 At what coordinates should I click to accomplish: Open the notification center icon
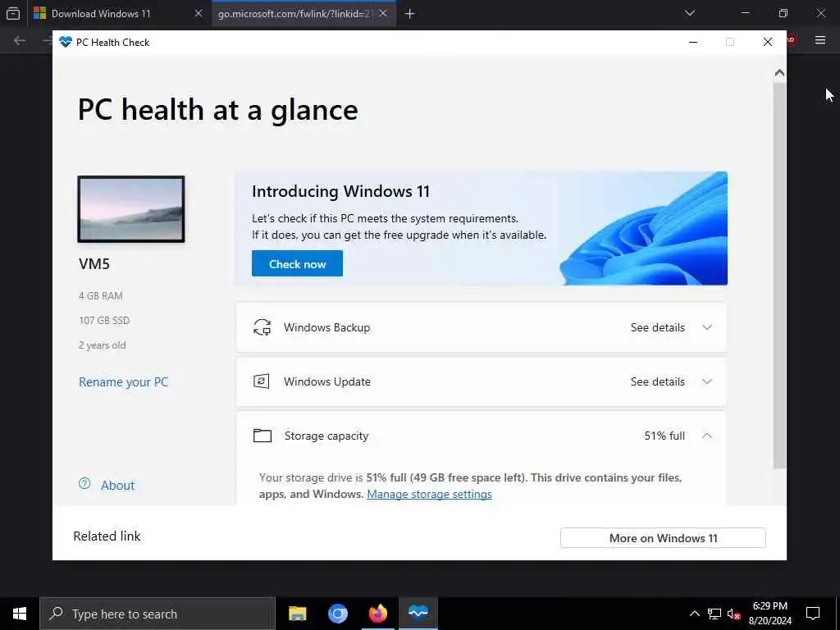(813, 614)
